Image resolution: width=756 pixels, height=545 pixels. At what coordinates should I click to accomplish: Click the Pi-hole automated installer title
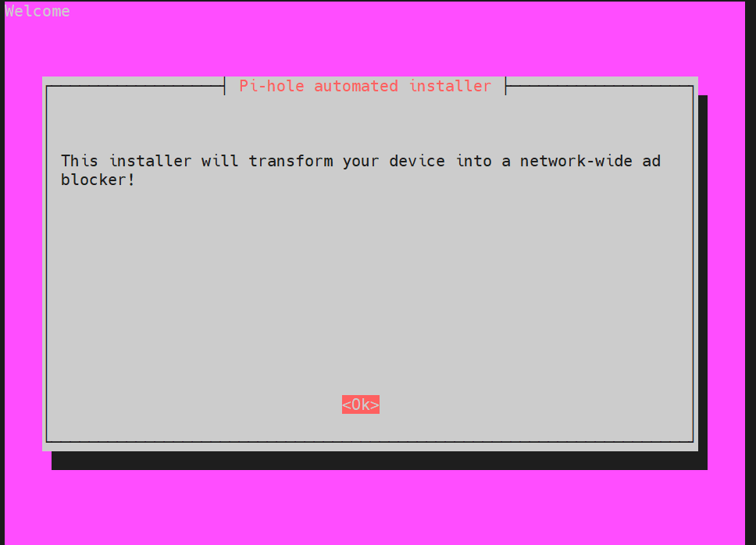tap(365, 86)
